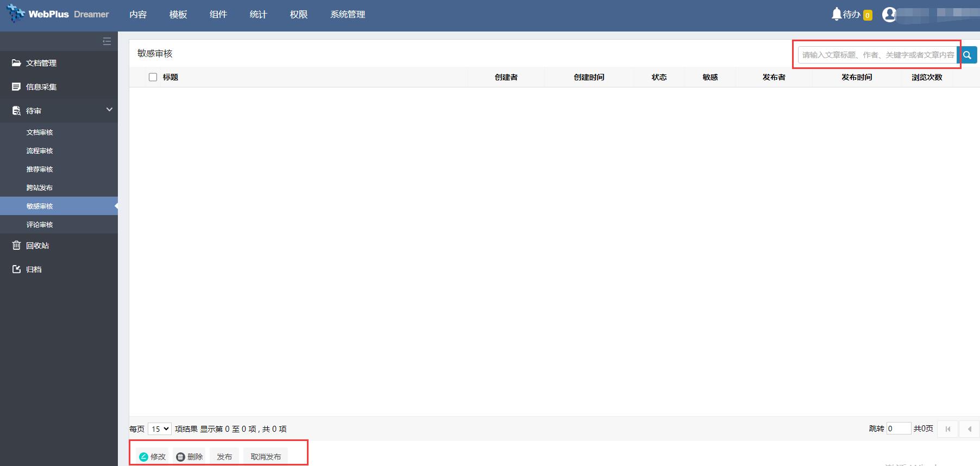Select 评论审核 submenu item

click(59, 225)
